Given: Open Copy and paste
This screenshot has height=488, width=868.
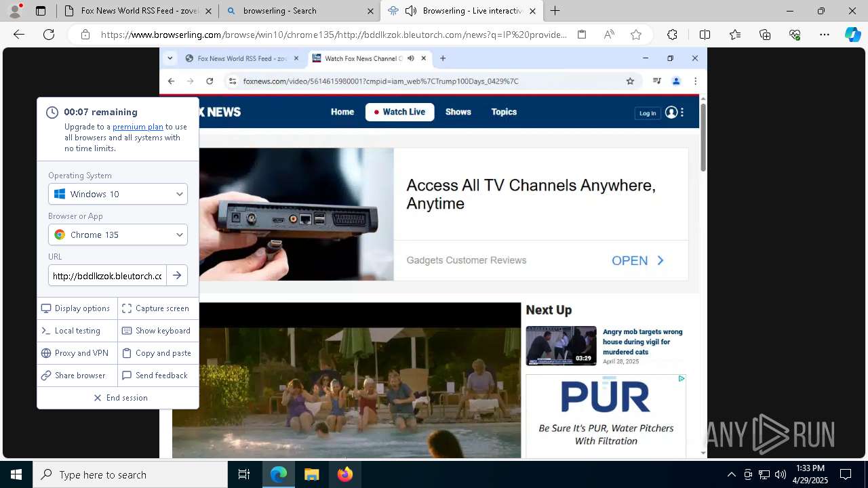Looking at the screenshot, I should [x=157, y=353].
